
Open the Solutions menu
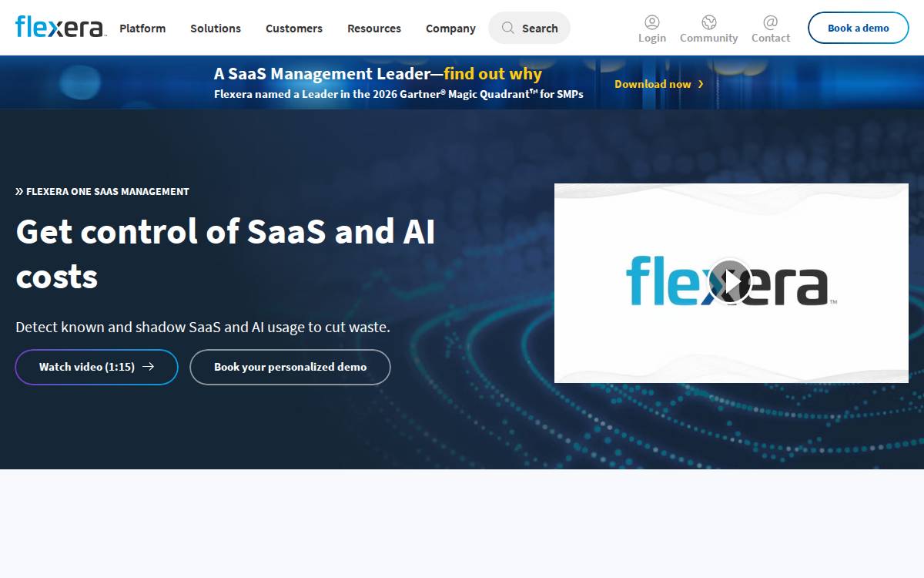(216, 29)
